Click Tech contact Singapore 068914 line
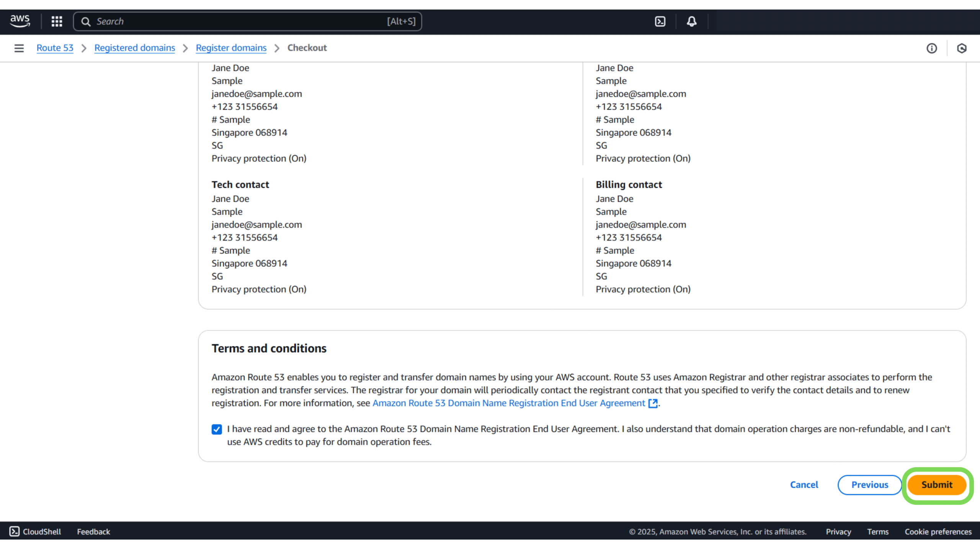 [249, 263]
